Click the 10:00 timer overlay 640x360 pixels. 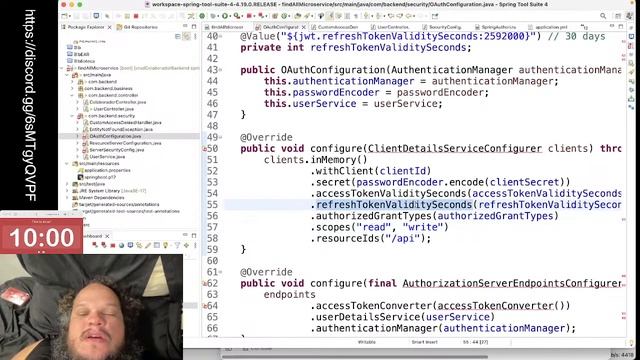(41, 238)
